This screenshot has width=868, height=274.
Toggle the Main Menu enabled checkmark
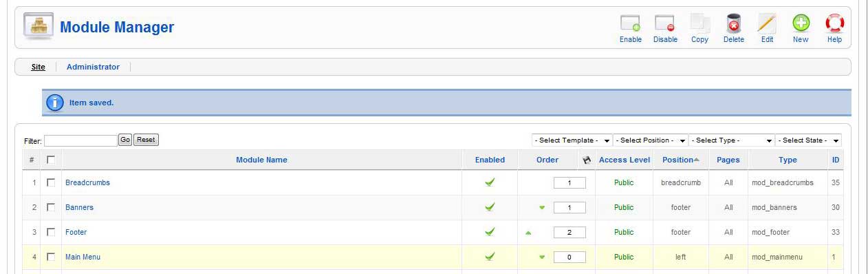tap(490, 257)
